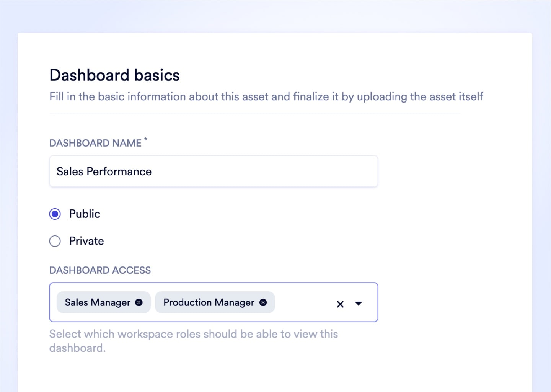The width and height of the screenshot is (551, 392).
Task: Click the Sales Performance text in name field
Action: [104, 171]
